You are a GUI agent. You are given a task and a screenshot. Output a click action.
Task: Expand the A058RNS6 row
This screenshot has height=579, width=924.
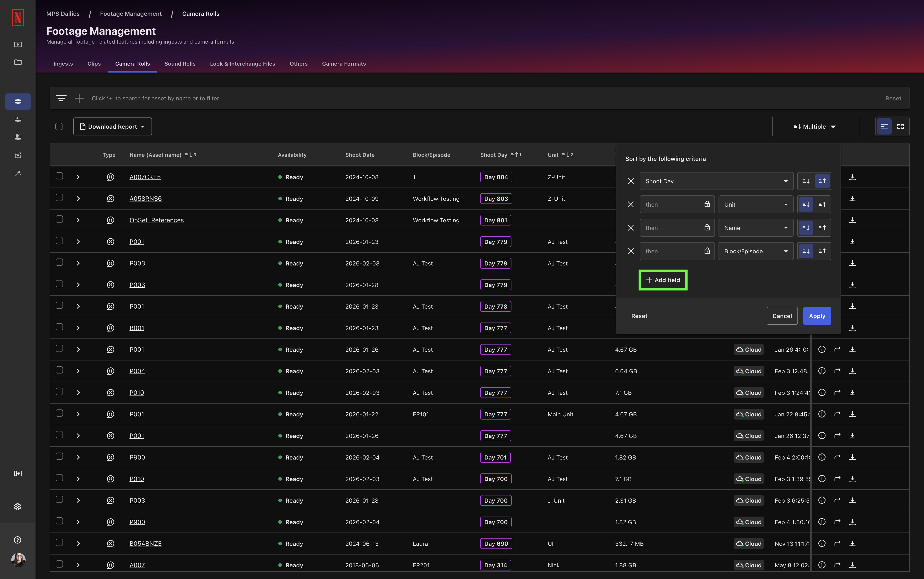point(78,198)
